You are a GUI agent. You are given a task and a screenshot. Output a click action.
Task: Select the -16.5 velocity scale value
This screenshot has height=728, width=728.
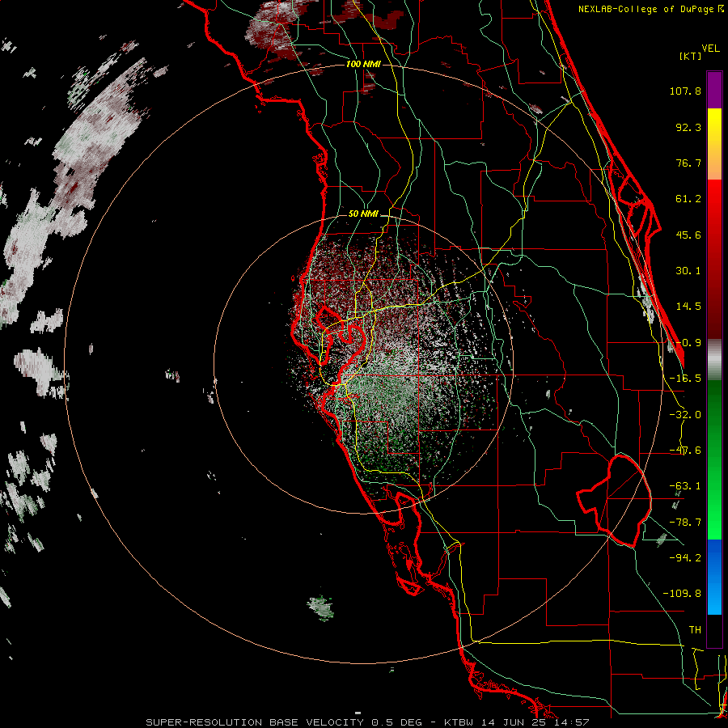pyautogui.click(x=685, y=379)
